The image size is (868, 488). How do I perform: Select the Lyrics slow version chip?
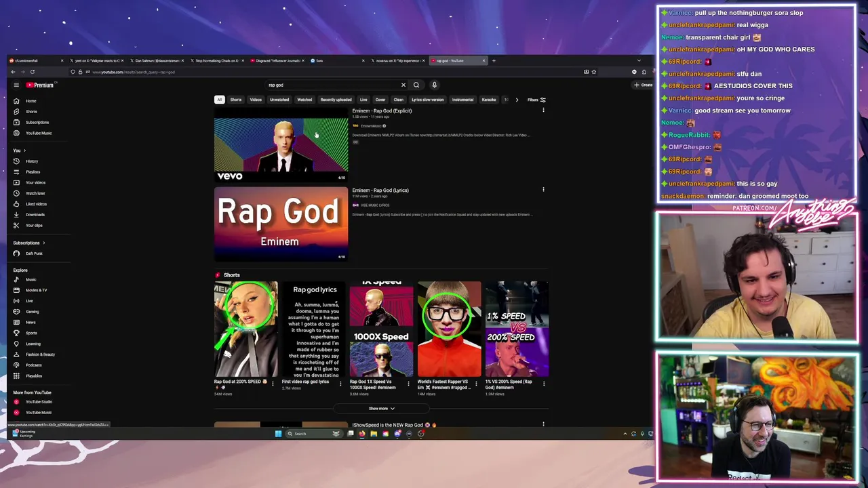[428, 100]
